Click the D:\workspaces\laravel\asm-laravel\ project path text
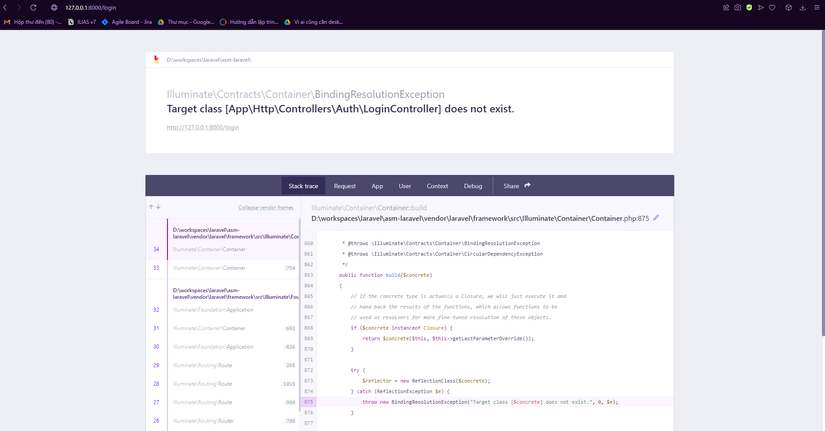Image resolution: width=825 pixels, height=431 pixels. 209,60
